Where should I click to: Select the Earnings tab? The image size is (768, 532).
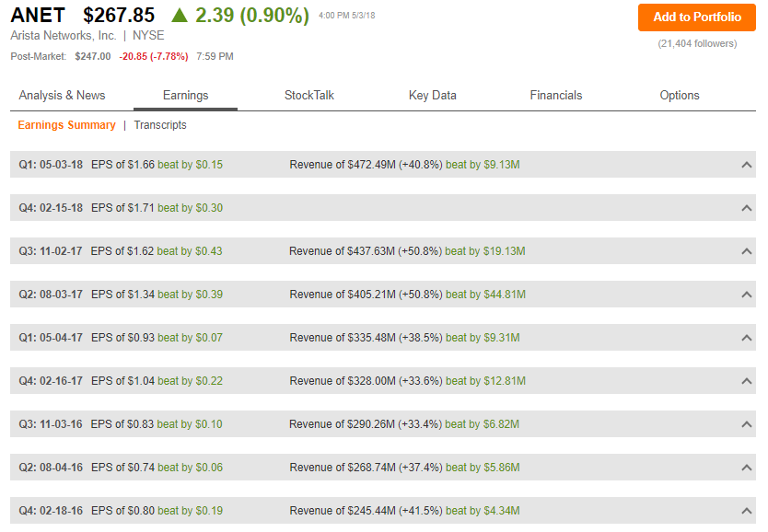click(x=186, y=96)
